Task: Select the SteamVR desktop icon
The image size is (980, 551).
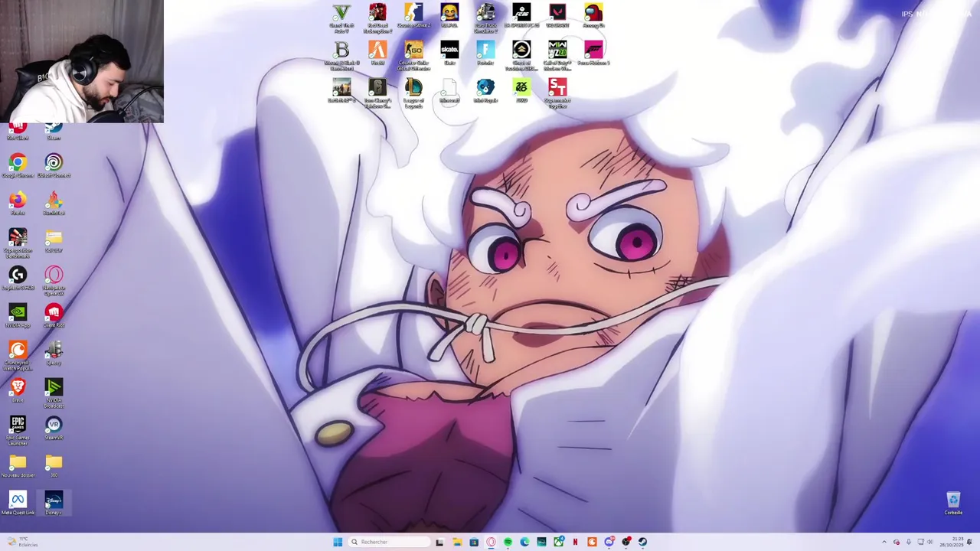Action: point(54,429)
